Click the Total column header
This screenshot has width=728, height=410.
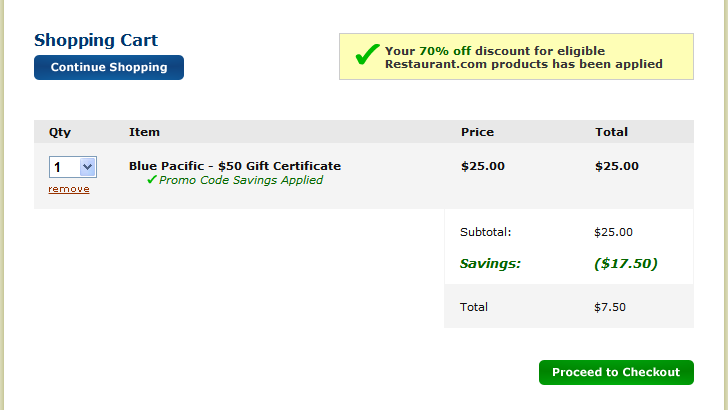[611, 132]
